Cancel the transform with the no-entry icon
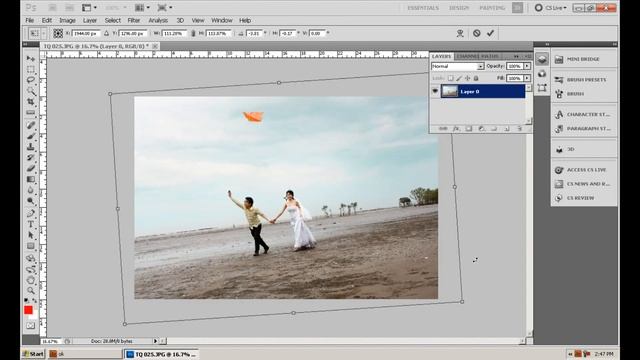 (476, 33)
